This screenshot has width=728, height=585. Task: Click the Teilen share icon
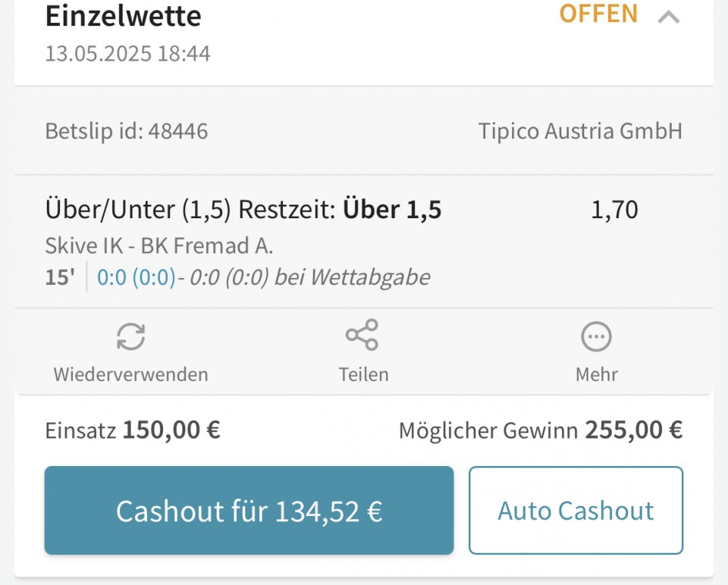362,334
